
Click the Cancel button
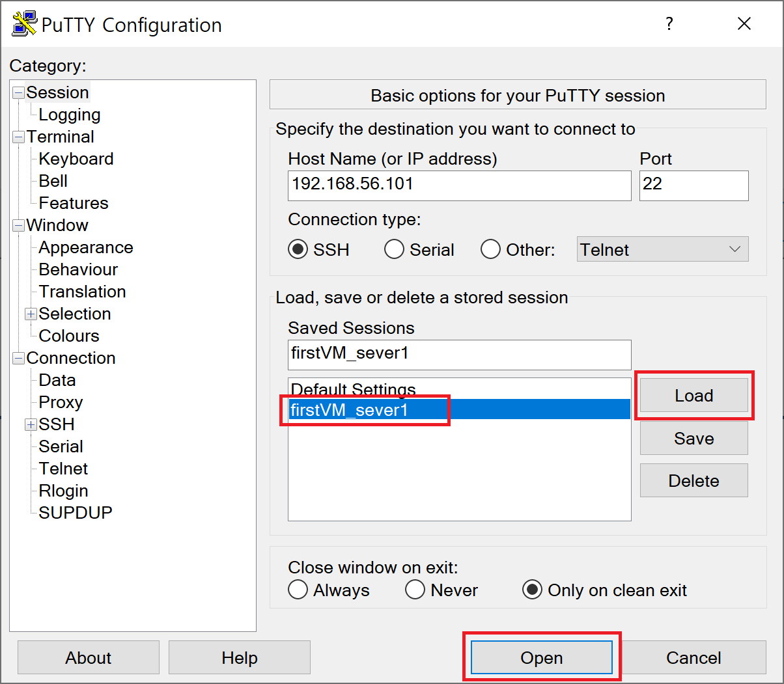[x=693, y=657]
